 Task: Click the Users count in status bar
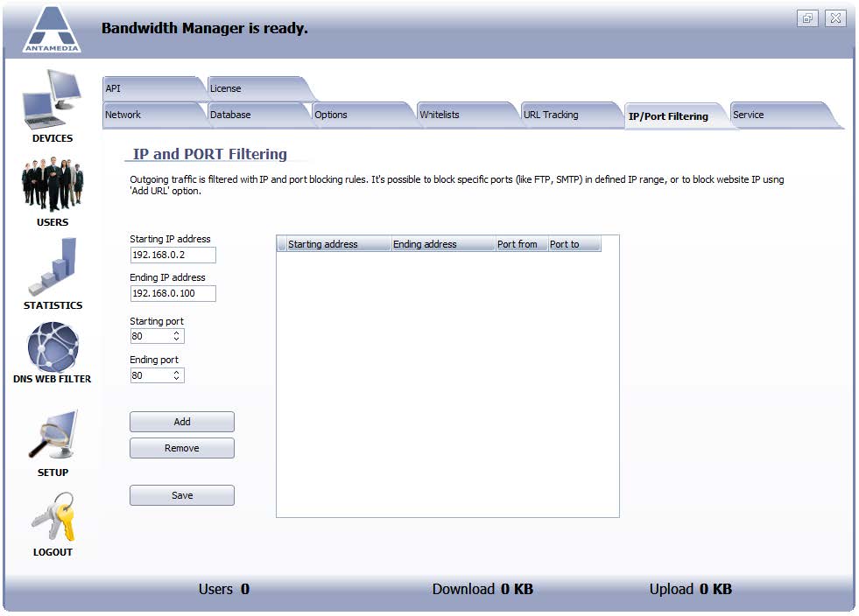pyautogui.click(x=224, y=589)
